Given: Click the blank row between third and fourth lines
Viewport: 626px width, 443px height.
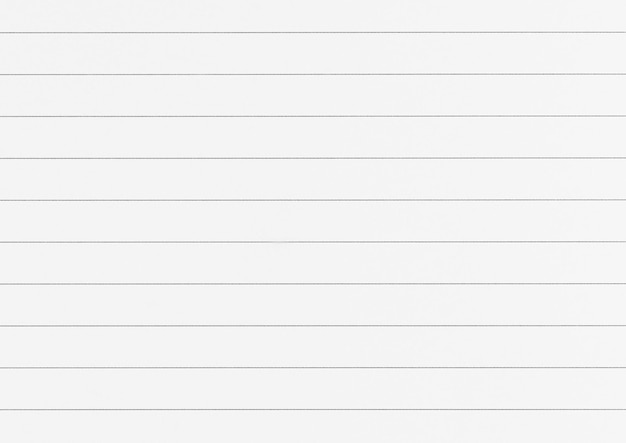Looking at the screenshot, I should point(313,137).
